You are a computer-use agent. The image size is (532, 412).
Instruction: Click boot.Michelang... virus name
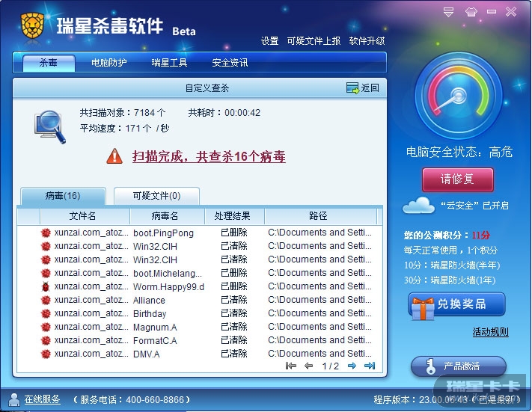[x=168, y=274]
